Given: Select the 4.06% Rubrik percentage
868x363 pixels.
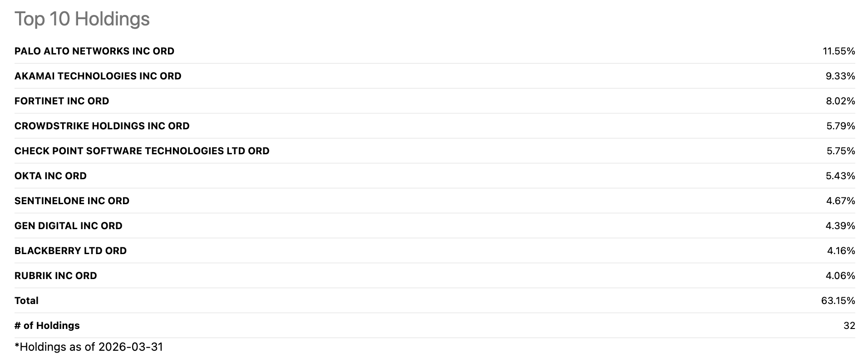Looking at the screenshot, I should pos(840,276).
